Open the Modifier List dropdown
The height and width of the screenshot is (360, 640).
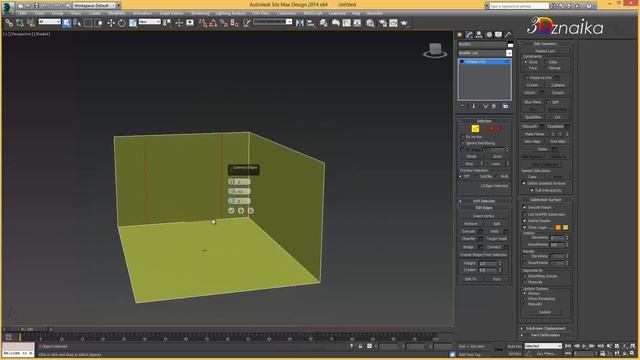point(509,53)
